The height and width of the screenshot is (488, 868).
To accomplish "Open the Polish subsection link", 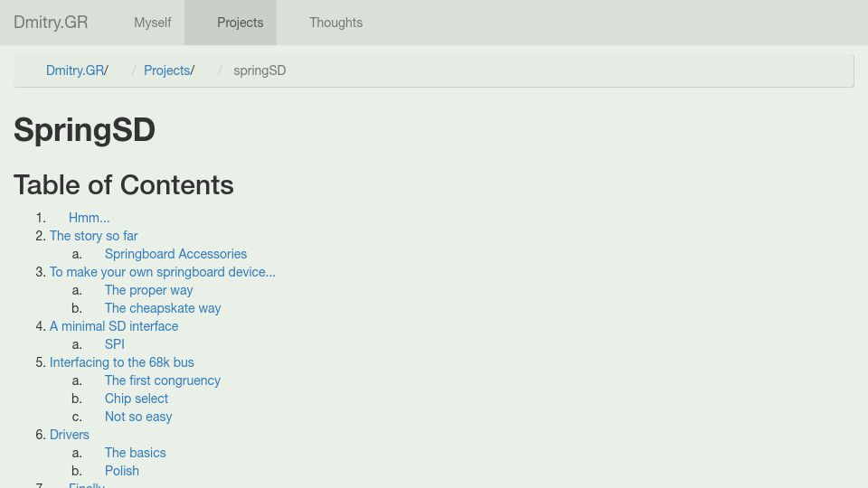I will (122, 471).
